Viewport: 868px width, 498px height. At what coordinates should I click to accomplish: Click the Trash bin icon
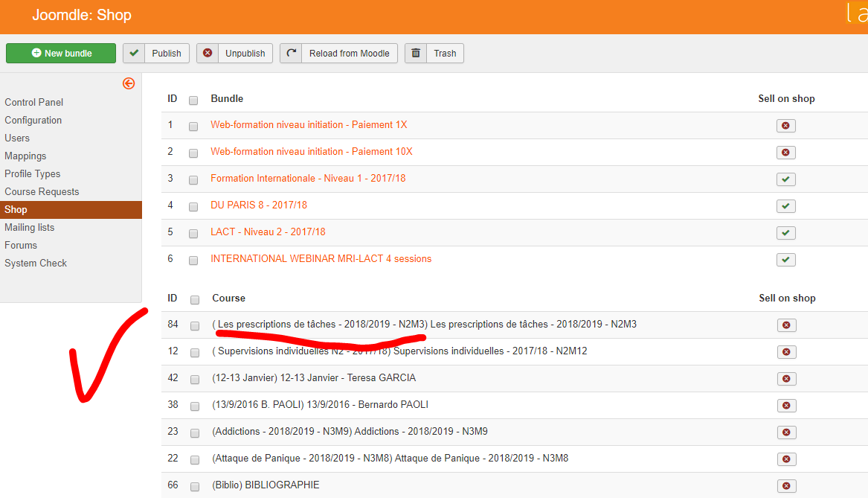416,53
